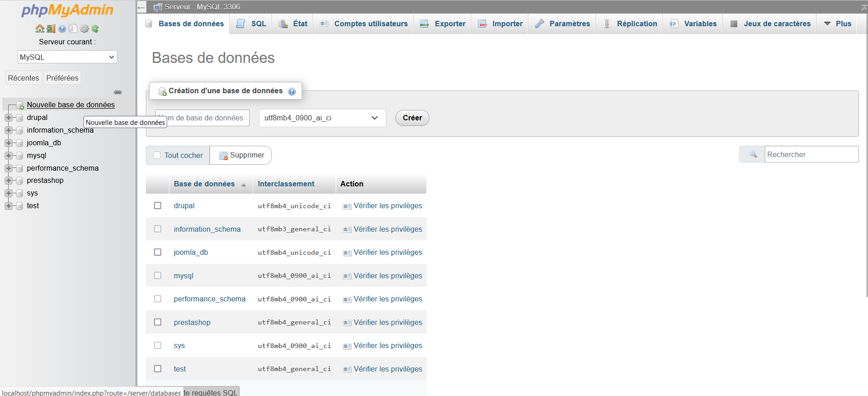The height and width of the screenshot is (396, 868).
Task: Click privileges icon in drupal row
Action: (x=347, y=206)
